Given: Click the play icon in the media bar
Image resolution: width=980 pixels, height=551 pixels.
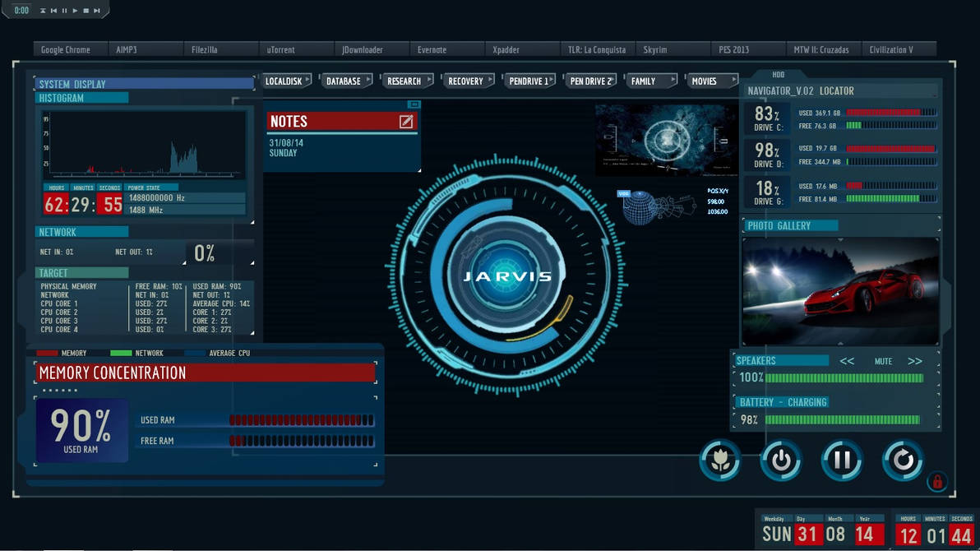Looking at the screenshot, I should tap(76, 10).
